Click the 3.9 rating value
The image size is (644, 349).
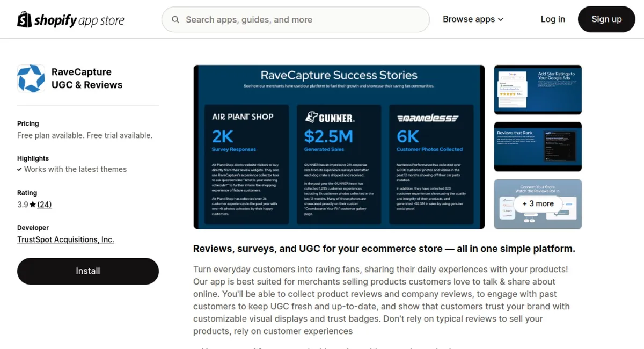coord(23,205)
